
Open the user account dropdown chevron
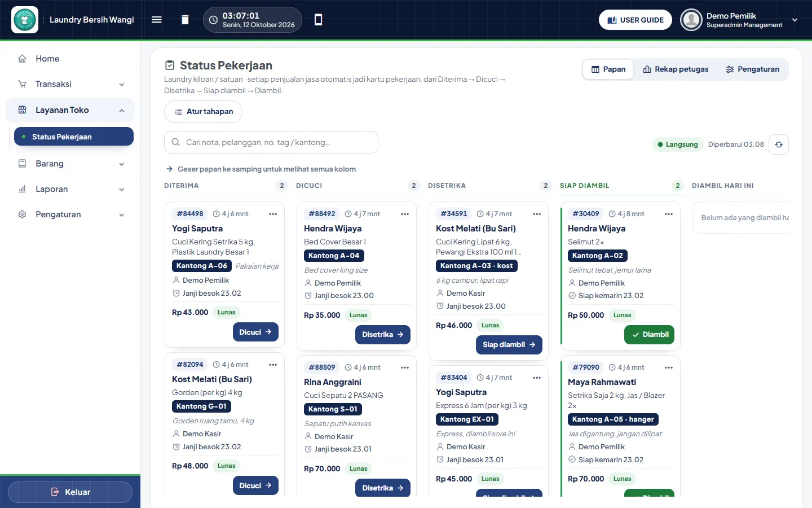(795, 20)
